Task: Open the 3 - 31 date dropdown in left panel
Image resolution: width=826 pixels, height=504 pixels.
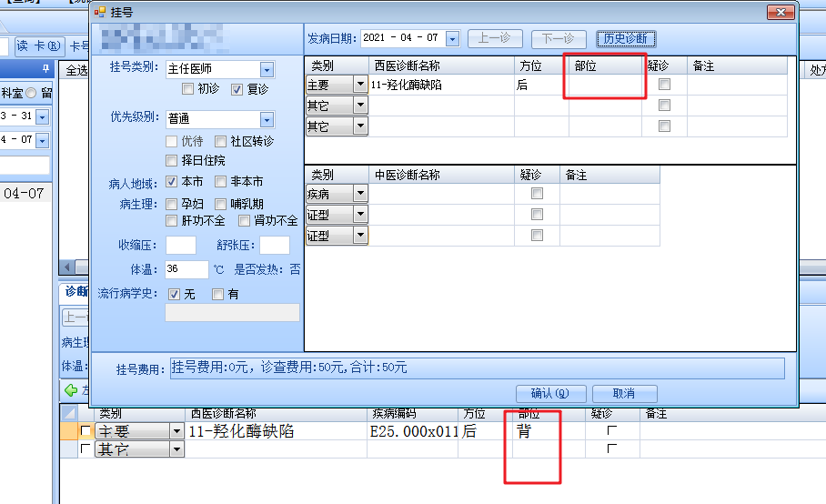Action: (43, 116)
